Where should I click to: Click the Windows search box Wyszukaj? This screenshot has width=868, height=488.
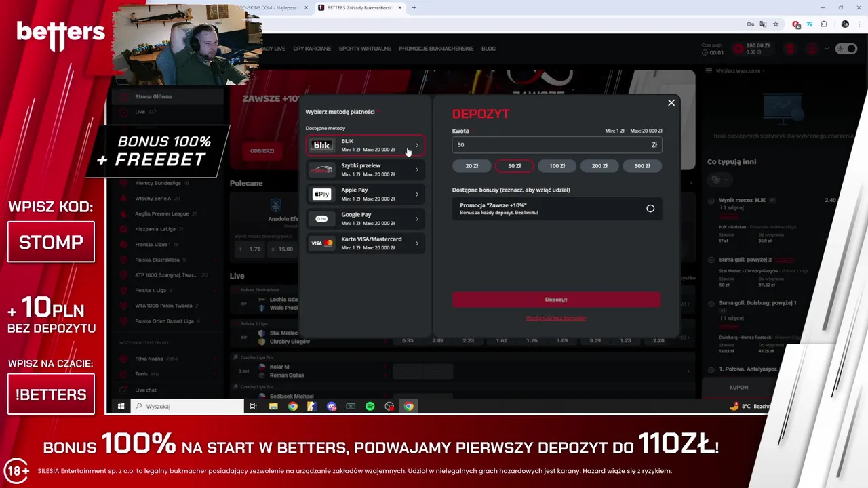pos(186,407)
